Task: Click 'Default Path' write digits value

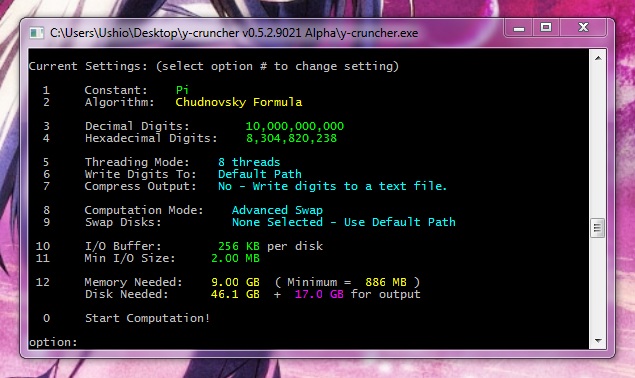Action: point(260,174)
